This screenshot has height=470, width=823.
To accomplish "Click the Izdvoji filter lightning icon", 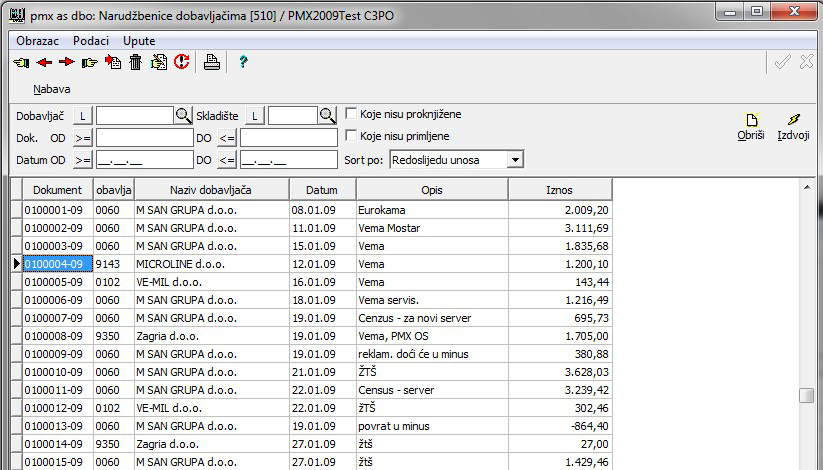I will pos(793,127).
